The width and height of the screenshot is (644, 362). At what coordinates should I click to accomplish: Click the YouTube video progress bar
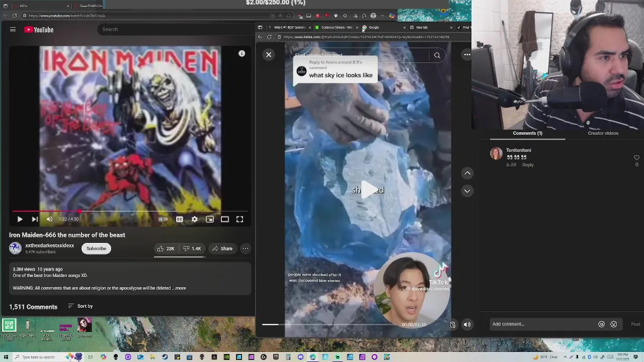click(x=130, y=212)
